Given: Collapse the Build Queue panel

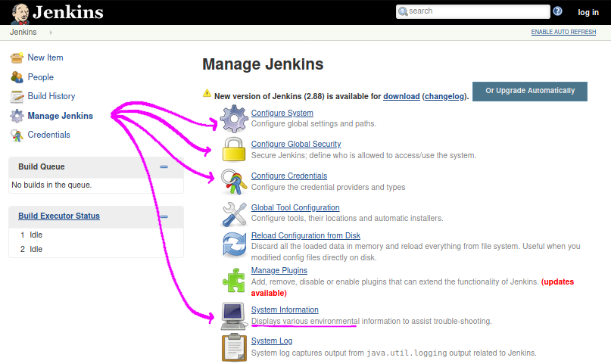Looking at the screenshot, I should [x=164, y=166].
